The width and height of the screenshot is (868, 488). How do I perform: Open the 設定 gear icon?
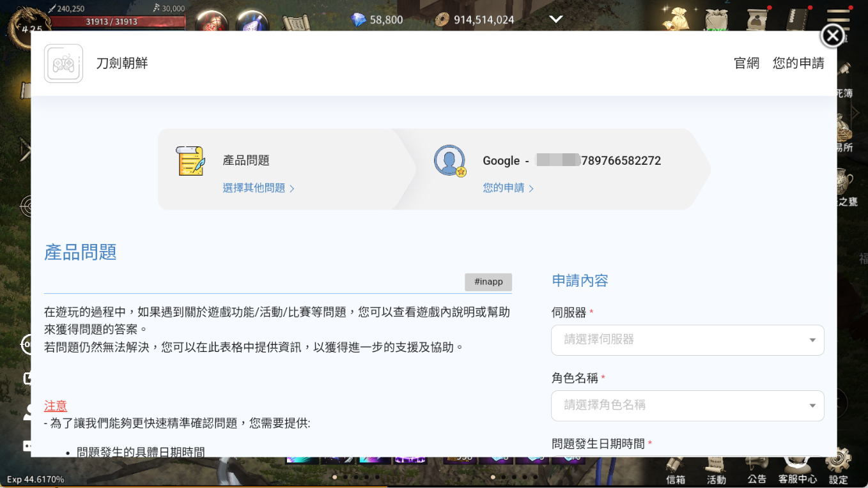click(839, 464)
